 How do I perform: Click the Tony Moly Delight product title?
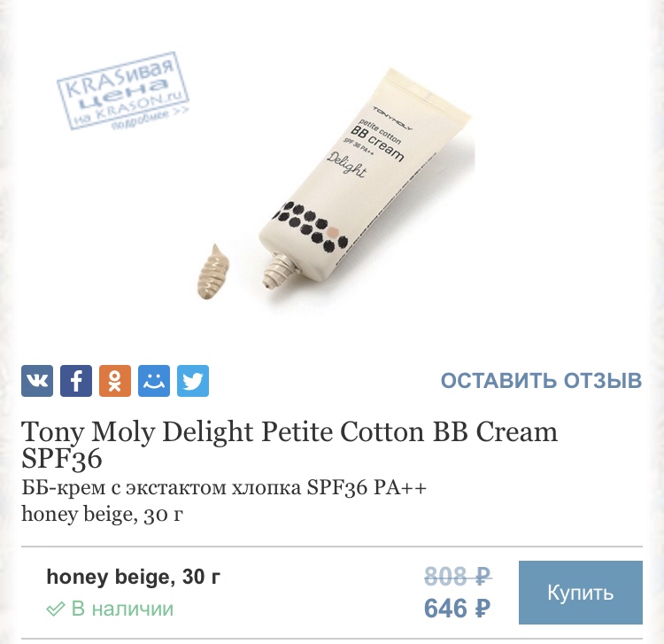[x=290, y=445]
